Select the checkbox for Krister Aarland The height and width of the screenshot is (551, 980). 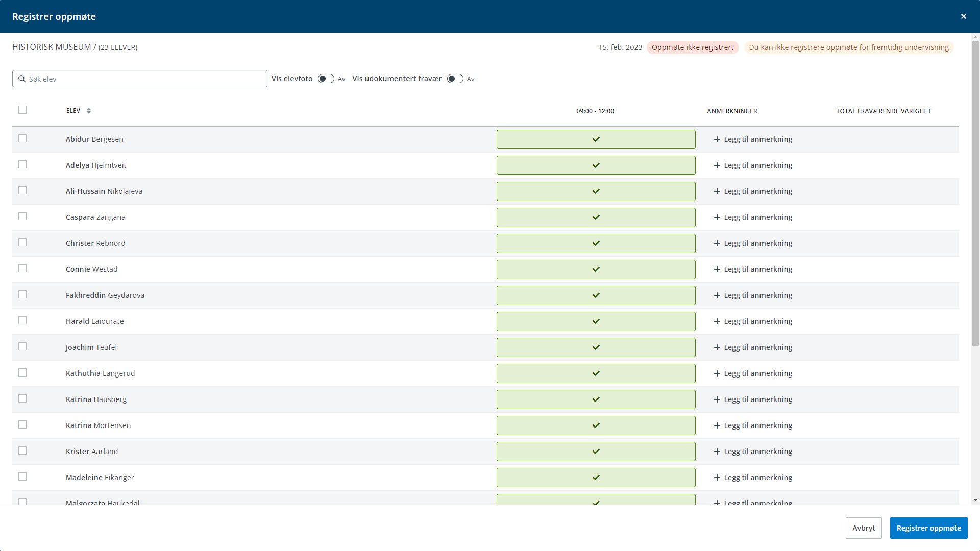[x=22, y=450]
